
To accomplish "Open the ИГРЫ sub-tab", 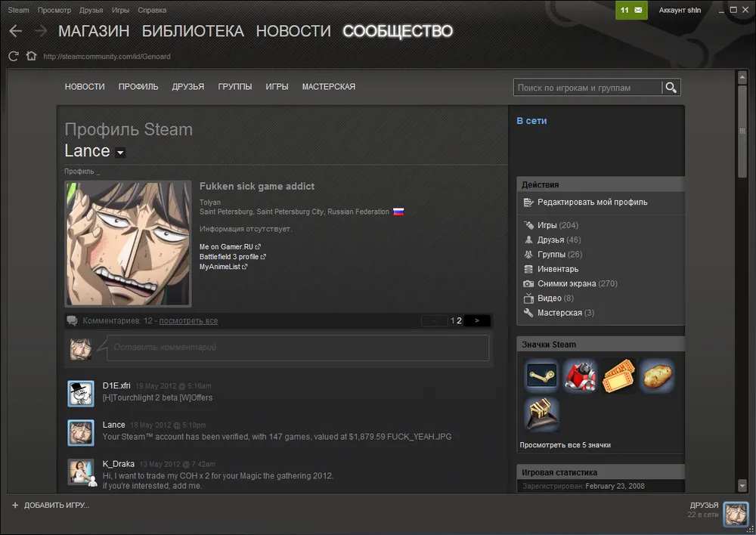I will pyautogui.click(x=277, y=87).
